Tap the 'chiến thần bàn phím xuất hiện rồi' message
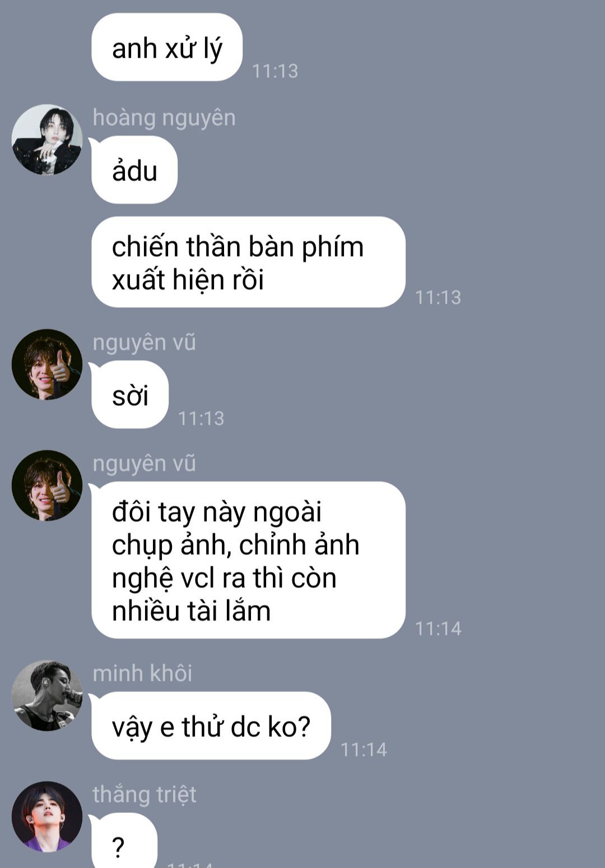Viewport: 605px width, 868px height. (x=248, y=262)
